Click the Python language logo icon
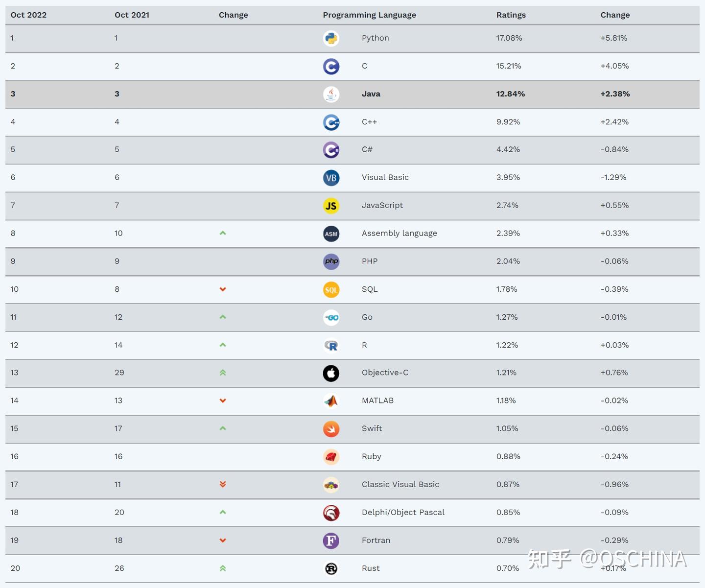Screen dimensions: 705x588 point(331,38)
